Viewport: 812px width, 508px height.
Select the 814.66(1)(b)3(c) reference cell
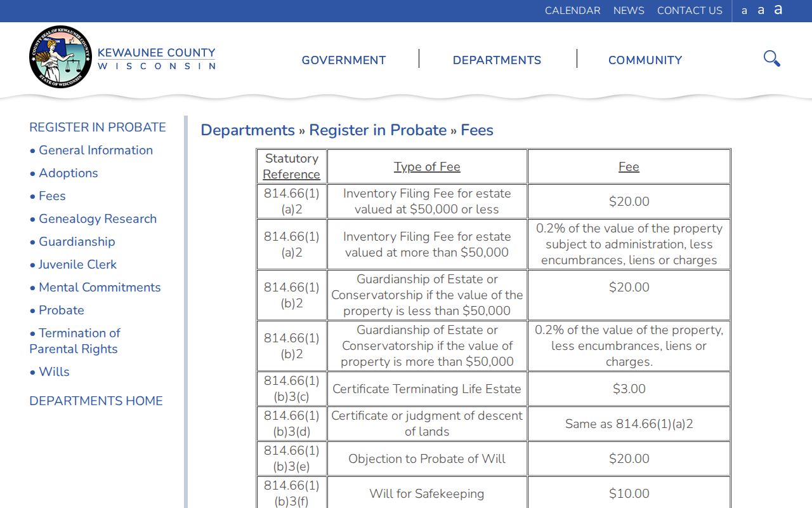(x=292, y=389)
